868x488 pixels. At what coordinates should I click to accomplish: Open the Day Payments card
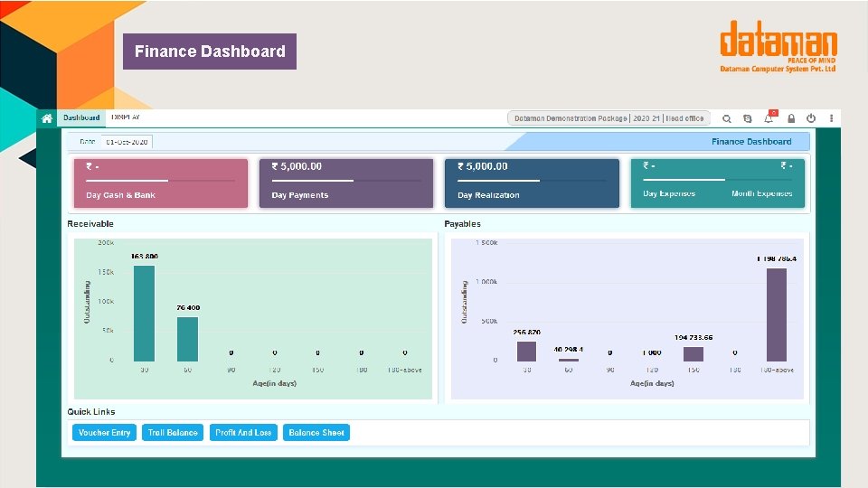[x=346, y=183]
